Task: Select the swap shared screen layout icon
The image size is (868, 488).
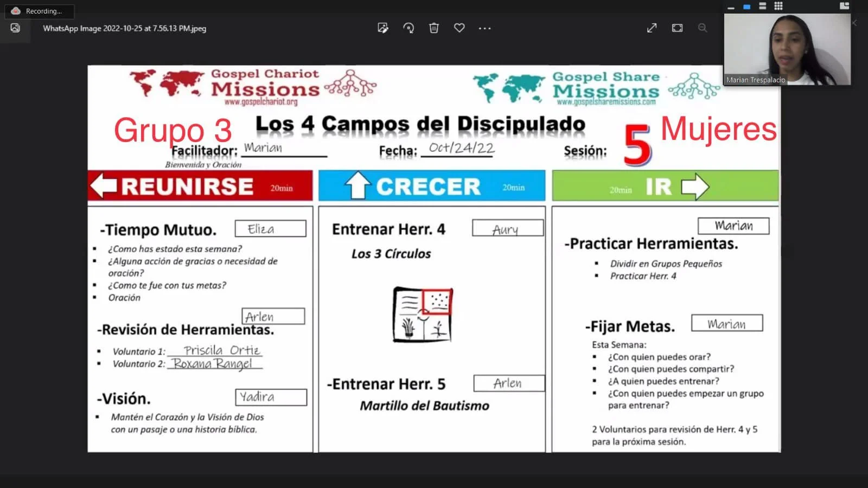Action: 844,6
